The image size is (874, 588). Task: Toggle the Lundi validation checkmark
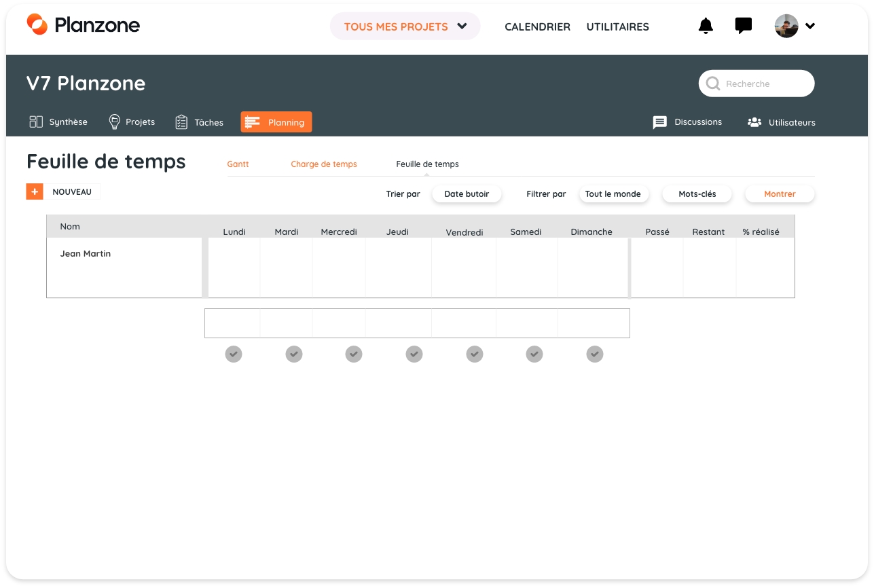tap(234, 354)
